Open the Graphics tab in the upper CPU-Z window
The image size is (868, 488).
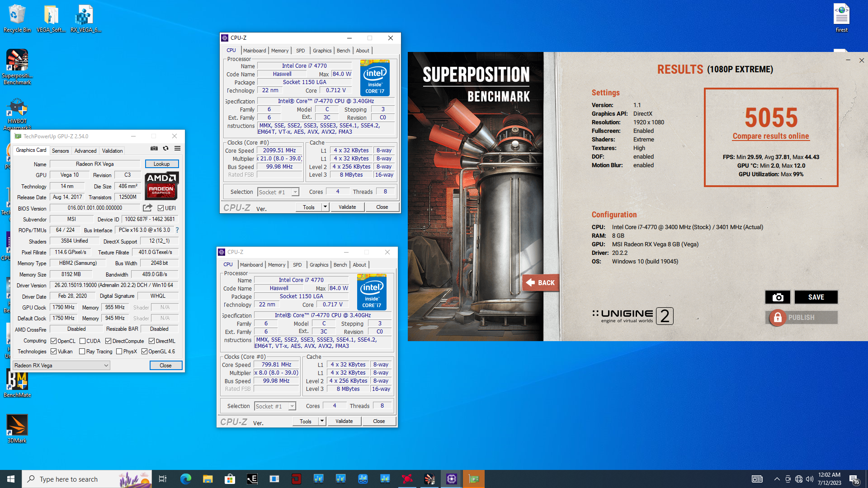point(322,51)
